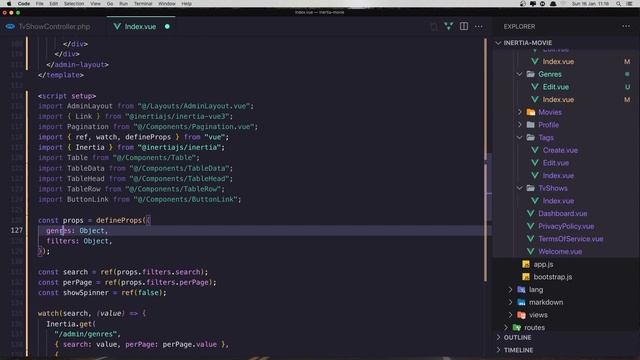Image resolution: width=640 pixels, height=360 pixels.
Task: Click Vue icon beside Welcome.vue
Action: 530,251
